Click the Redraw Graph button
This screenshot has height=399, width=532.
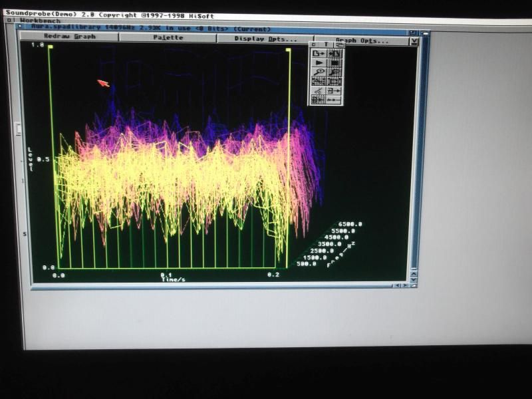(70, 37)
